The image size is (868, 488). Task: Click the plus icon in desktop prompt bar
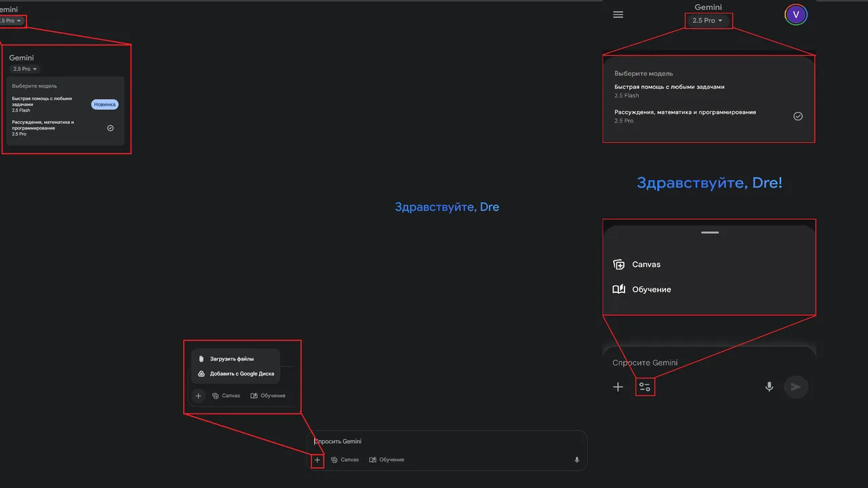pyautogui.click(x=317, y=460)
